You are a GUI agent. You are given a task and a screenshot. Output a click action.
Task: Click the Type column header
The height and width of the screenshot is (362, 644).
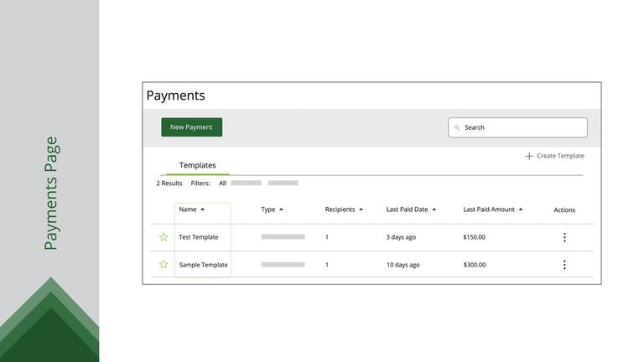coord(268,209)
